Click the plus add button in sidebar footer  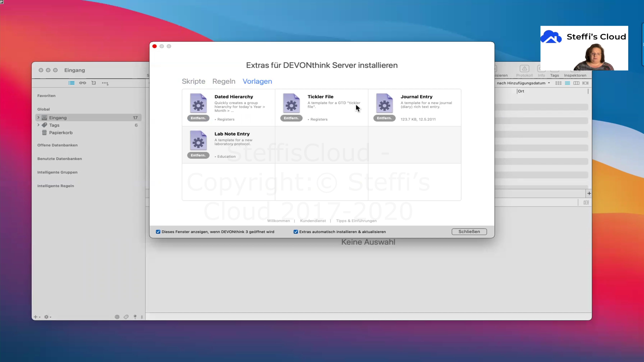click(x=36, y=317)
